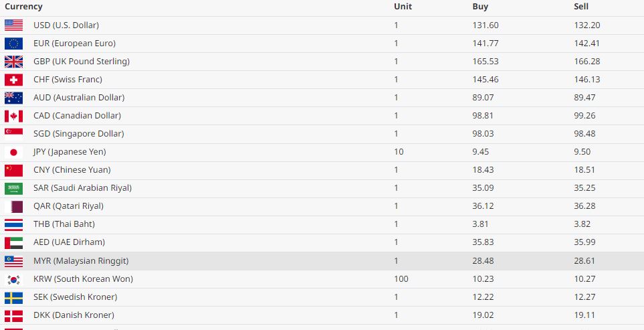Screen dimensions: 644x330
Task: Click the Canadian flag icon
Action: (13, 116)
